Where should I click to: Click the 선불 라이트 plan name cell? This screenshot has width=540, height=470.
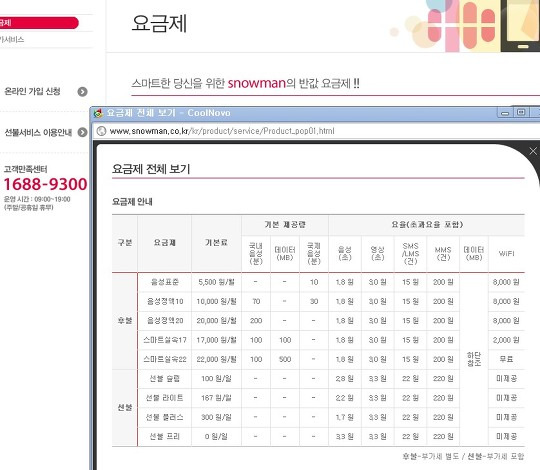coord(165,398)
